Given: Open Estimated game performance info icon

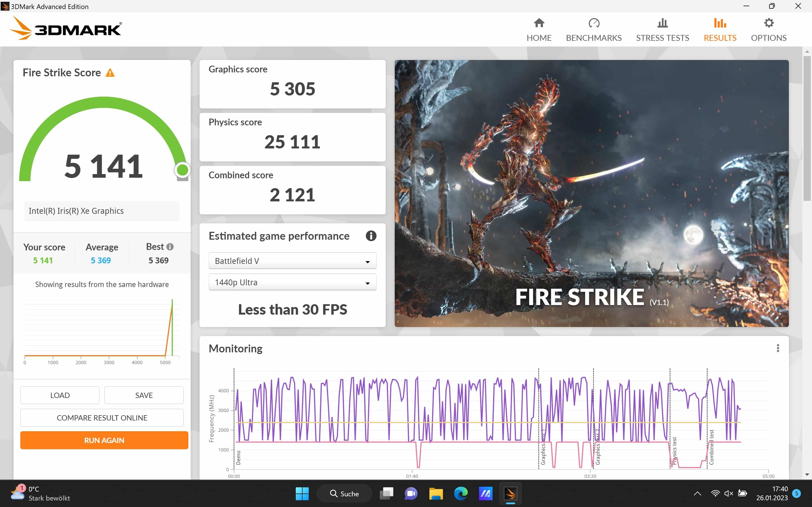Looking at the screenshot, I should pos(371,236).
